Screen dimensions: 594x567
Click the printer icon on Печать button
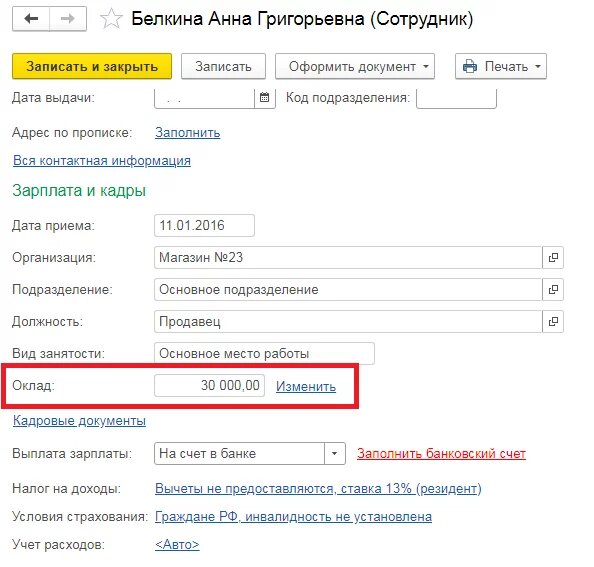[470, 66]
